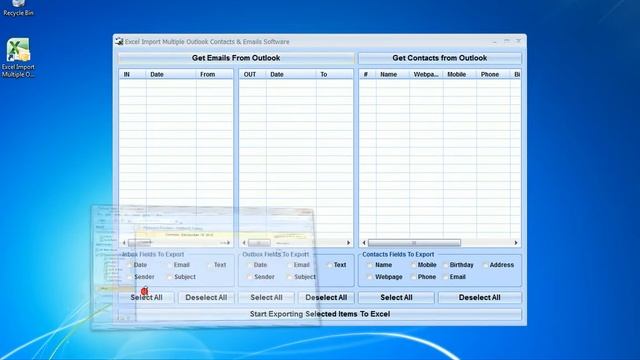Click the OUT column header
Screen dimensions: 640x360
(x=253, y=74)
